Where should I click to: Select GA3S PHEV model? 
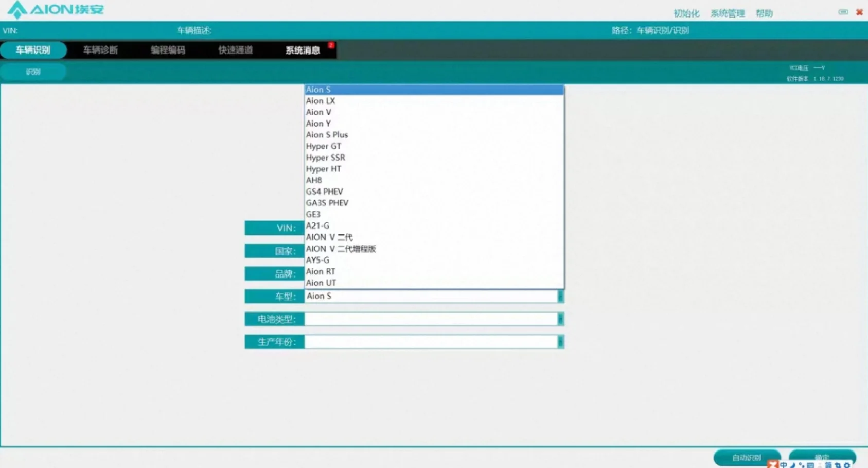[434, 203]
